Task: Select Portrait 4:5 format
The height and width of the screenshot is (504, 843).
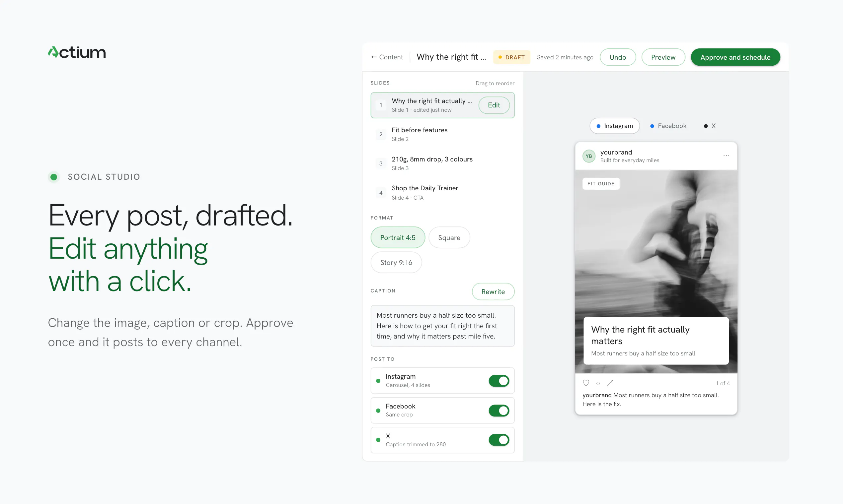Action: point(398,237)
